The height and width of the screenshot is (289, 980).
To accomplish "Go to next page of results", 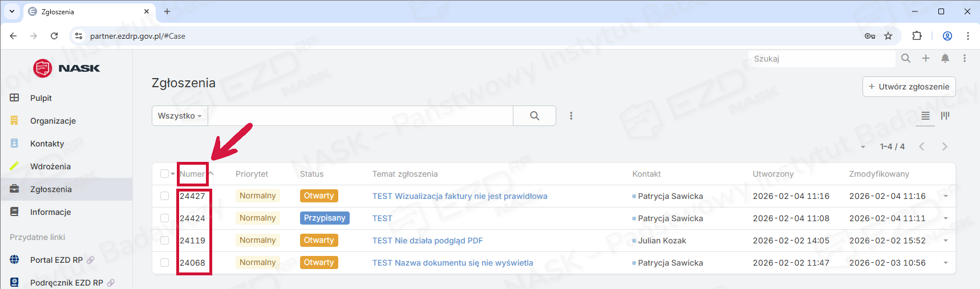I will (x=945, y=146).
